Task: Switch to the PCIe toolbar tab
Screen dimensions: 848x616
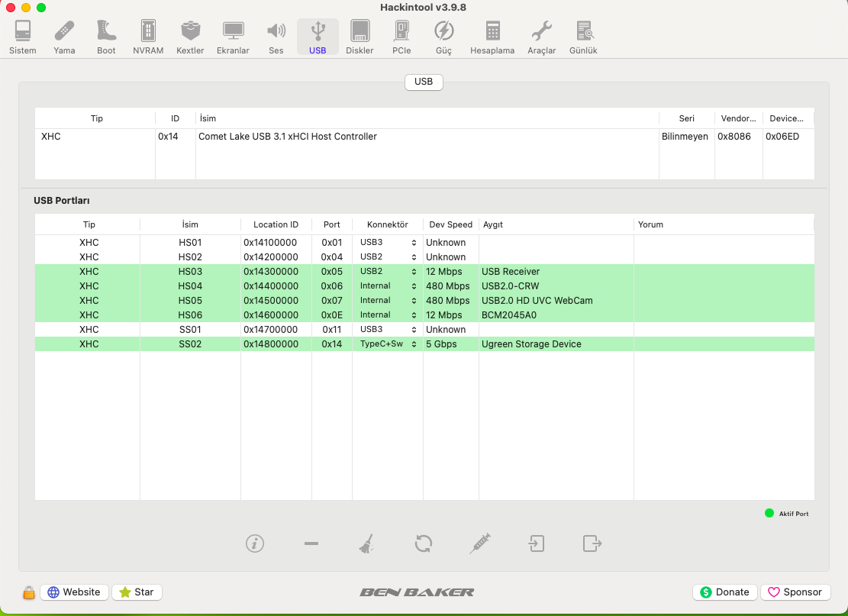Action: [x=401, y=37]
